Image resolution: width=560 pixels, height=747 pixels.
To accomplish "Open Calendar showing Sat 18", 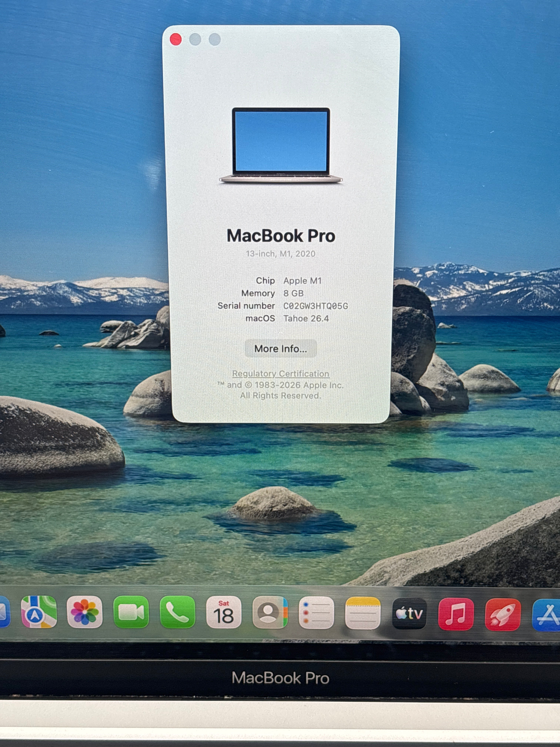I will click(224, 612).
